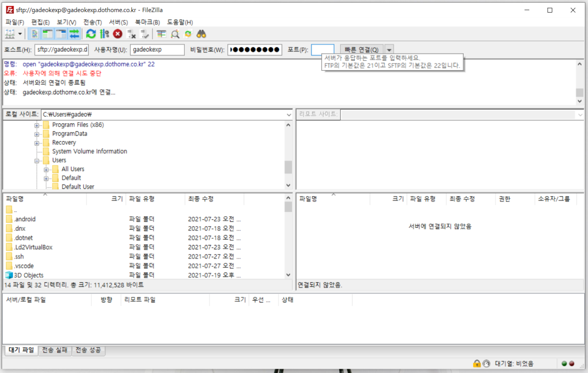Select System Volume Information folder

click(89, 151)
